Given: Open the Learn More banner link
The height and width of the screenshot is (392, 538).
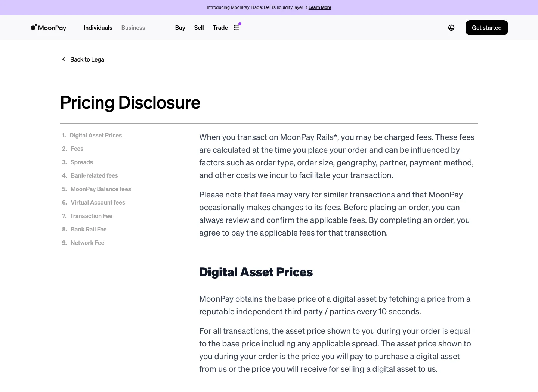Looking at the screenshot, I should [320, 7].
